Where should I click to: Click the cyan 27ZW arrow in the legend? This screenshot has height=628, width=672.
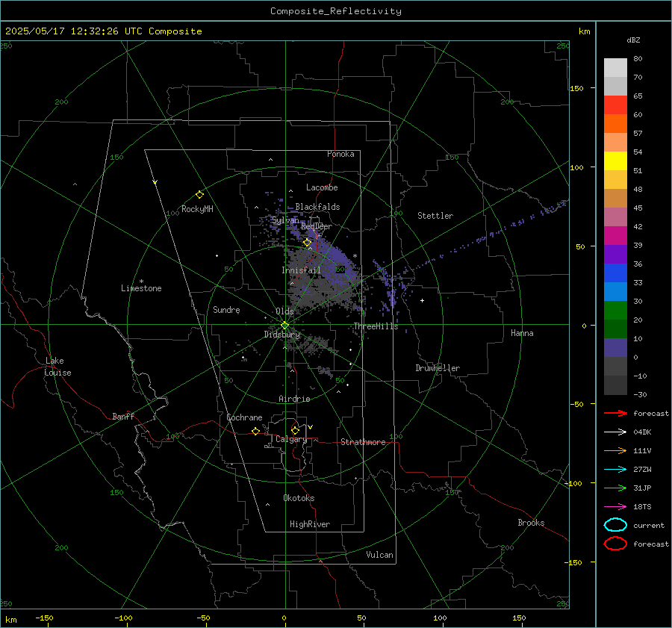coord(615,470)
